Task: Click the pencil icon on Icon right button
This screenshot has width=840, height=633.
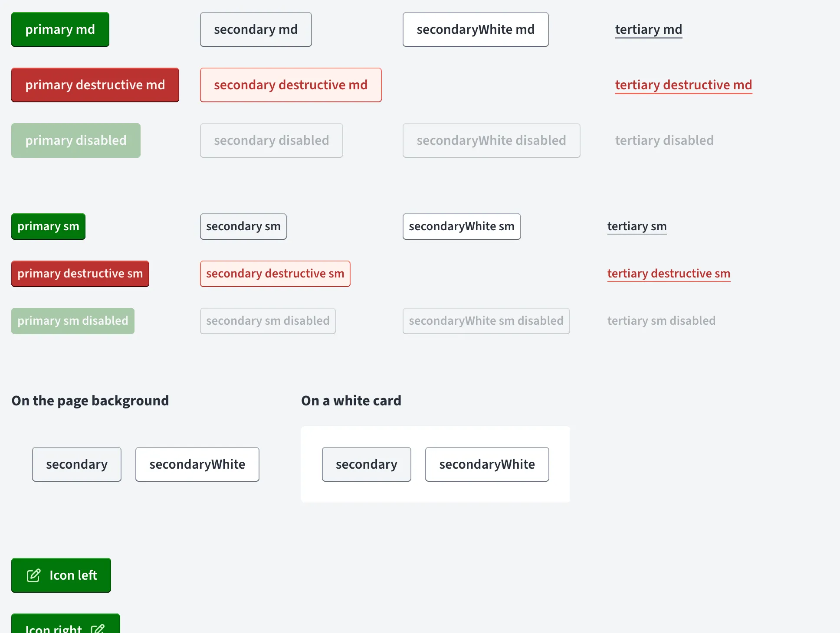Action: [x=98, y=629]
